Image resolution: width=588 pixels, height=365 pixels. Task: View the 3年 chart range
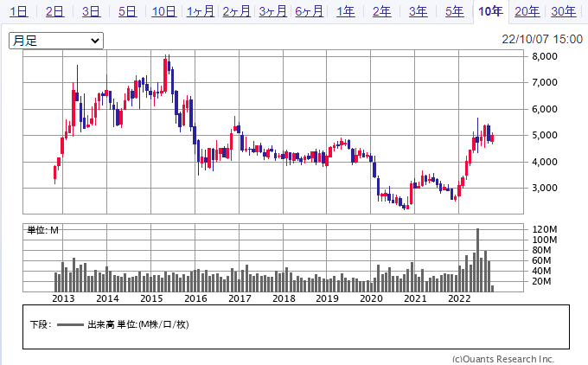point(419,11)
